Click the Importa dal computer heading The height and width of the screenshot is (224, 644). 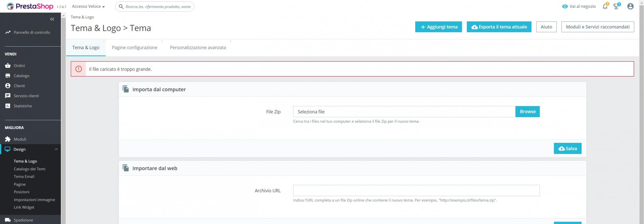pyautogui.click(x=159, y=90)
